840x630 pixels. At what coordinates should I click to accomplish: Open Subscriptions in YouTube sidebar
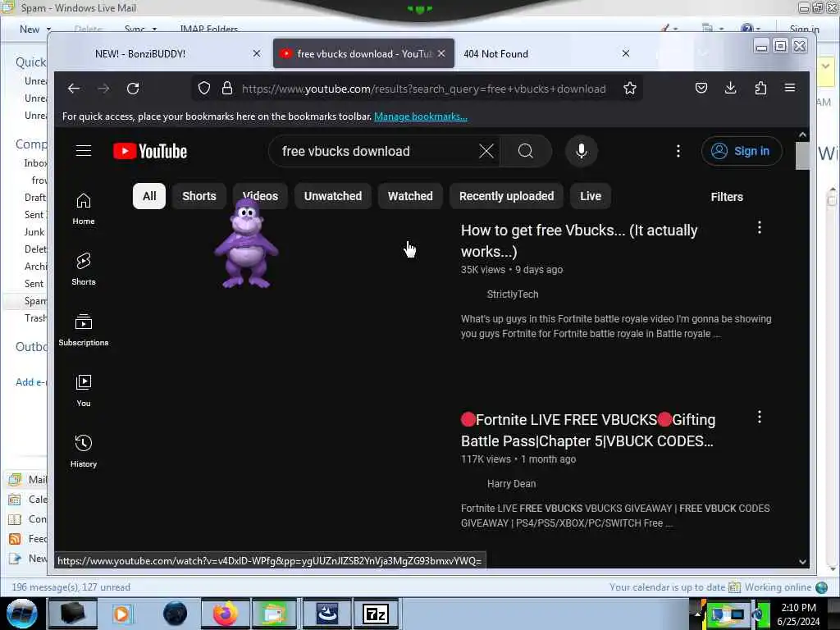(84, 330)
